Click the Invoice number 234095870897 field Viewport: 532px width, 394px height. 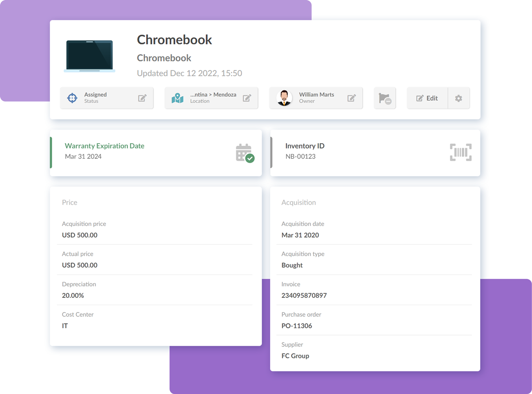coord(304,295)
